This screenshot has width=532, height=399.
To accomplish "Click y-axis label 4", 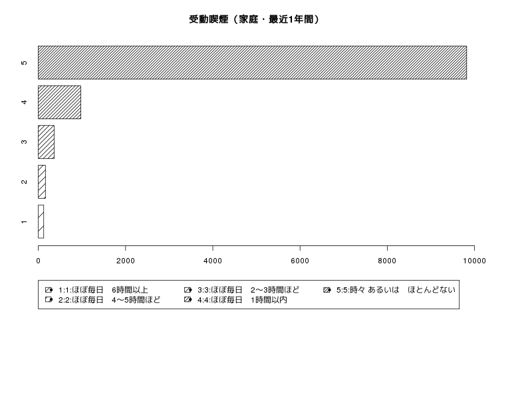I will pyautogui.click(x=24, y=102).
